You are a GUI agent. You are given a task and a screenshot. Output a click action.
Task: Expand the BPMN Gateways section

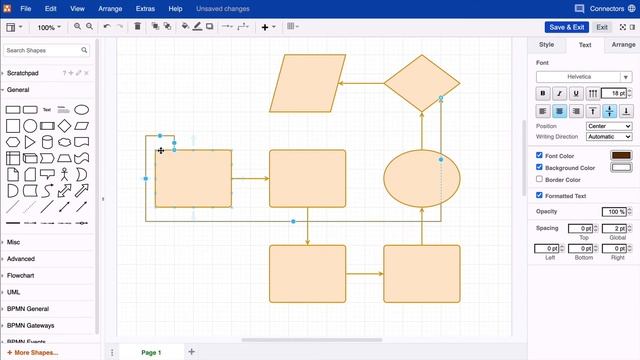(x=30, y=326)
